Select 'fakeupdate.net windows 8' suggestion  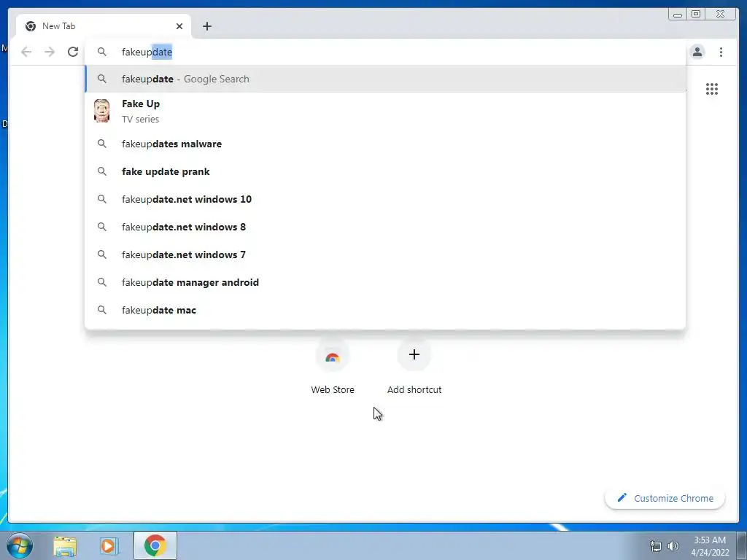click(385, 227)
